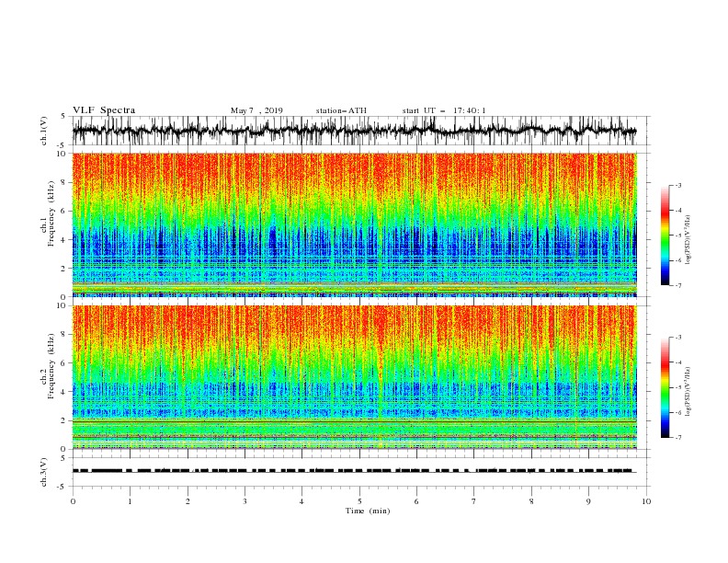Click the ch.1(V) axis label
Viewport: 728px width, 563px height.
pos(44,131)
